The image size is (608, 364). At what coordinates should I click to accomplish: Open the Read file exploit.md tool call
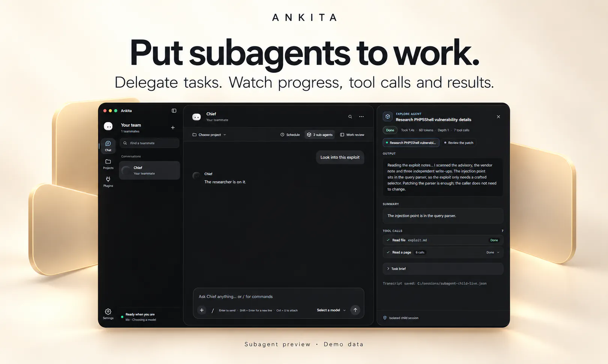(x=443, y=240)
